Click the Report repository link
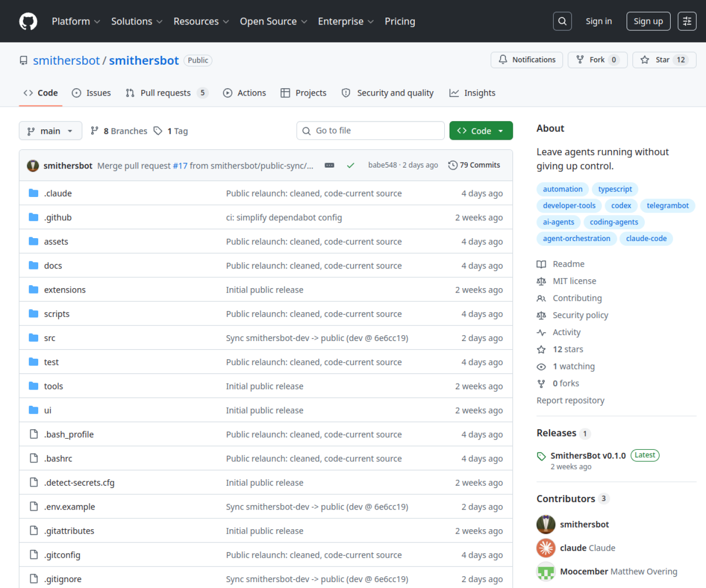Screen dimensions: 706x588 click(570, 401)
